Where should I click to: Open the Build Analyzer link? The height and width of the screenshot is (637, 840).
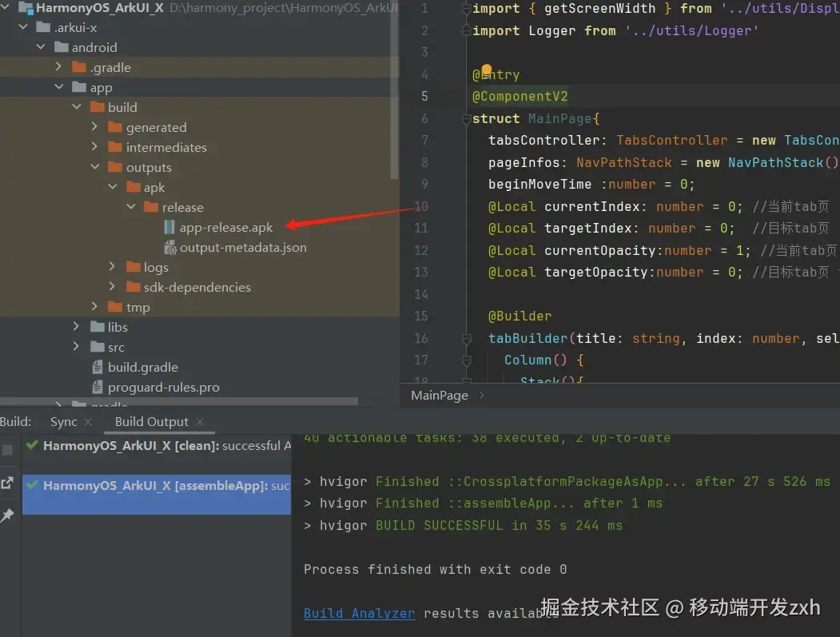359,614
